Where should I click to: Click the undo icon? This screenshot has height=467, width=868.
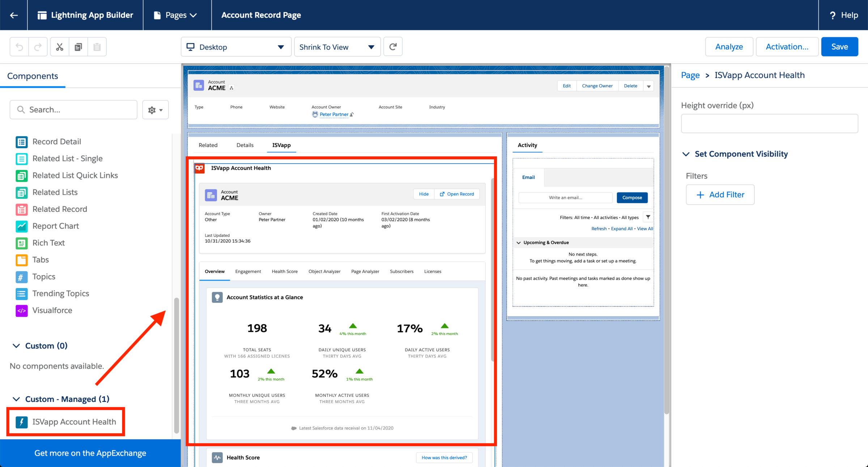20,47
